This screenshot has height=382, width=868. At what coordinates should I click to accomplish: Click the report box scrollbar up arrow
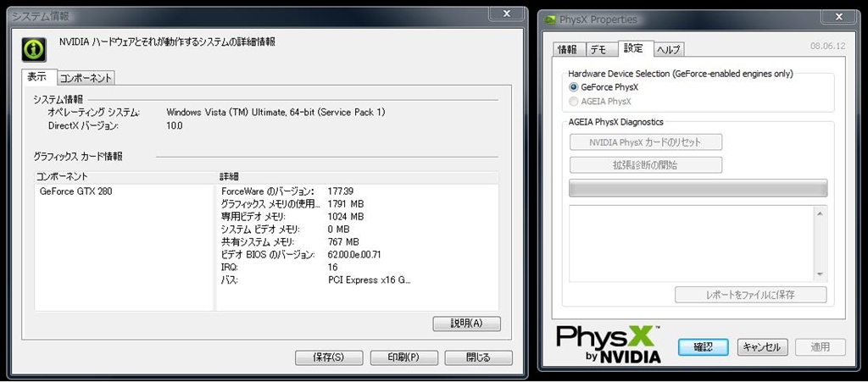(x=820, y=213)
